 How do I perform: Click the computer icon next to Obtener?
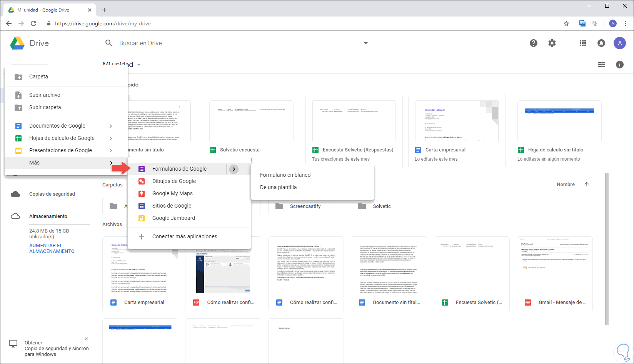click(x=13, y=344)
